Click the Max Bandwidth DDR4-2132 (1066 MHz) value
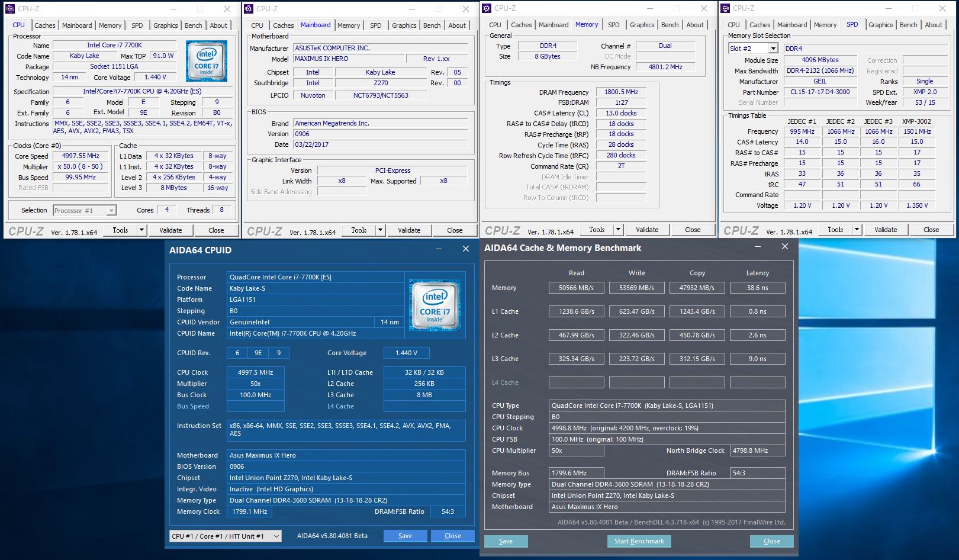The image size is (959, 560). tap(820, 70)
